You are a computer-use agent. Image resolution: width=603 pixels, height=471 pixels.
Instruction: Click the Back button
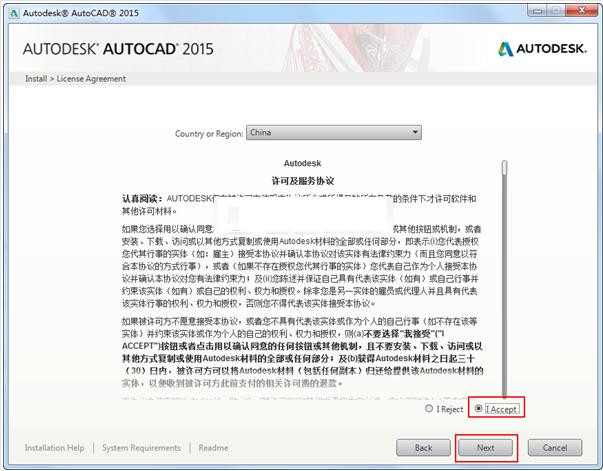(x=423, y=448)
